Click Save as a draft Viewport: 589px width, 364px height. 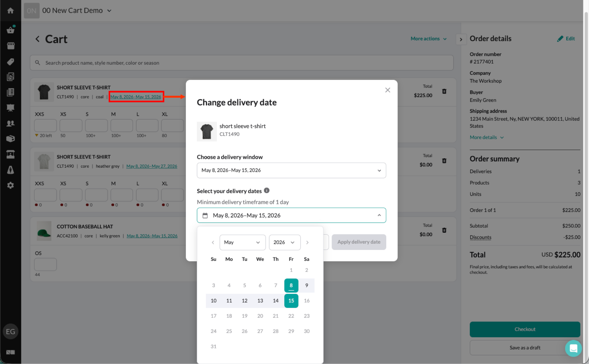525,348
